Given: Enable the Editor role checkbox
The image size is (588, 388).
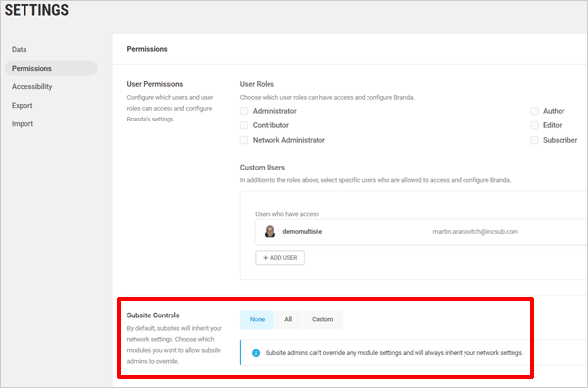Looking at the screenshot, I should click(534, 125).
